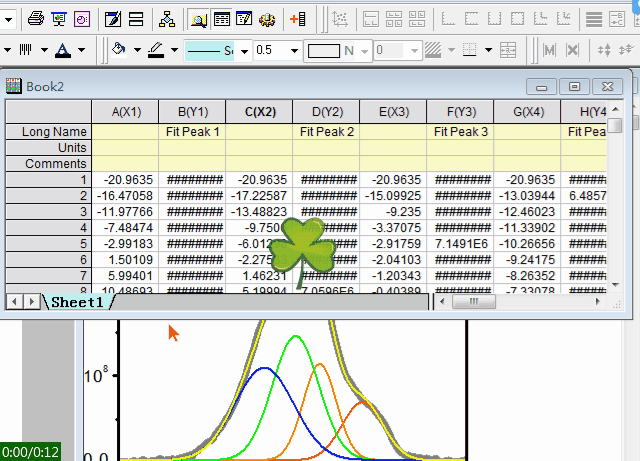Select the A(X1) column header

(125, 111)
